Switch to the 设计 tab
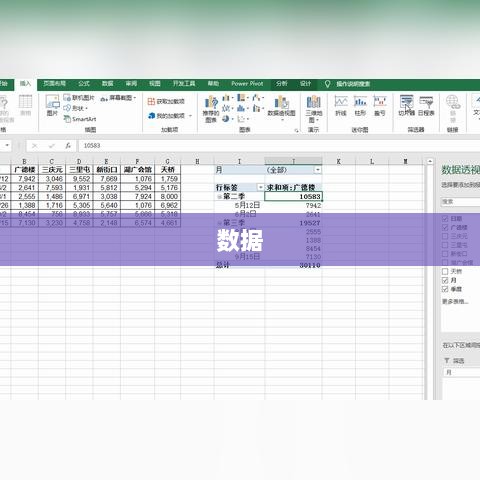 pyautogui.click(x=305, y=84)
